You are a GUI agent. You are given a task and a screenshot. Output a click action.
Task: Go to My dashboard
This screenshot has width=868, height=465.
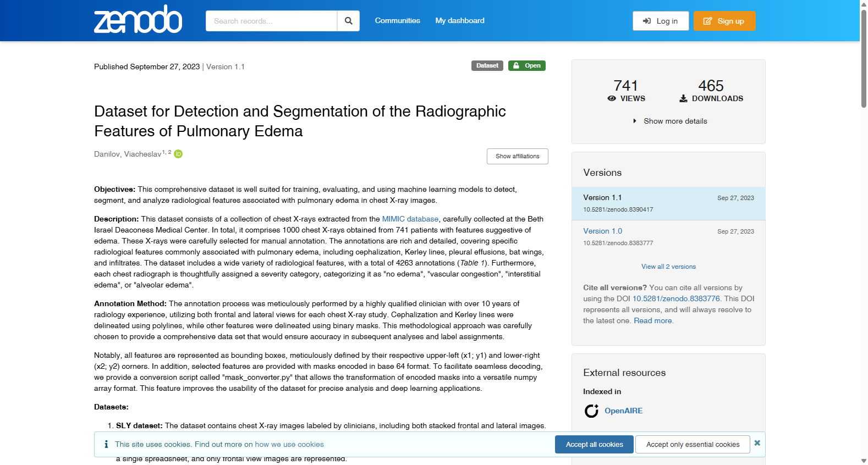[460, 20]
